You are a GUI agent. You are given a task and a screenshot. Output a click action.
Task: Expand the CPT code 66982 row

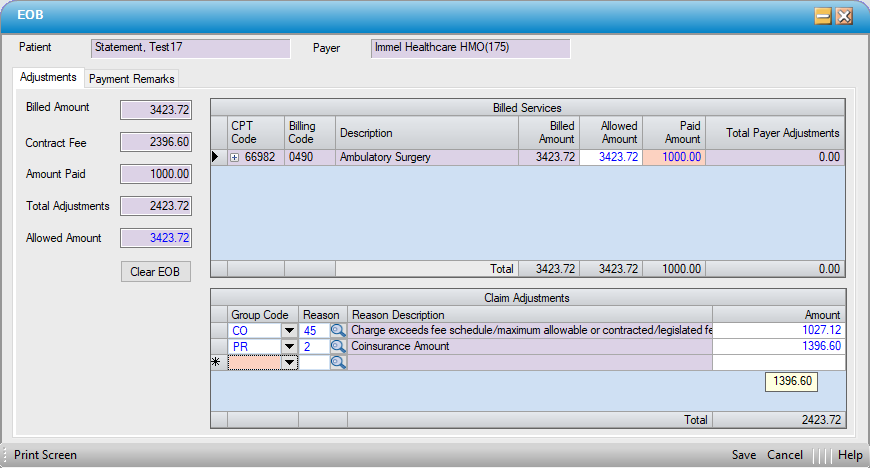tap(235, 157)
